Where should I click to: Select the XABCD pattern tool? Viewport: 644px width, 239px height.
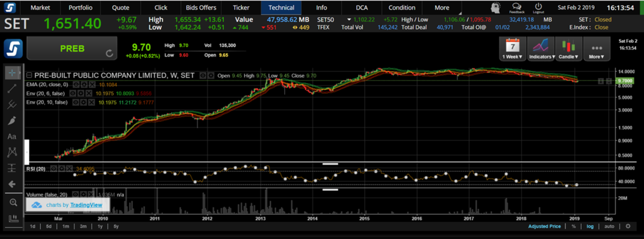12,152
